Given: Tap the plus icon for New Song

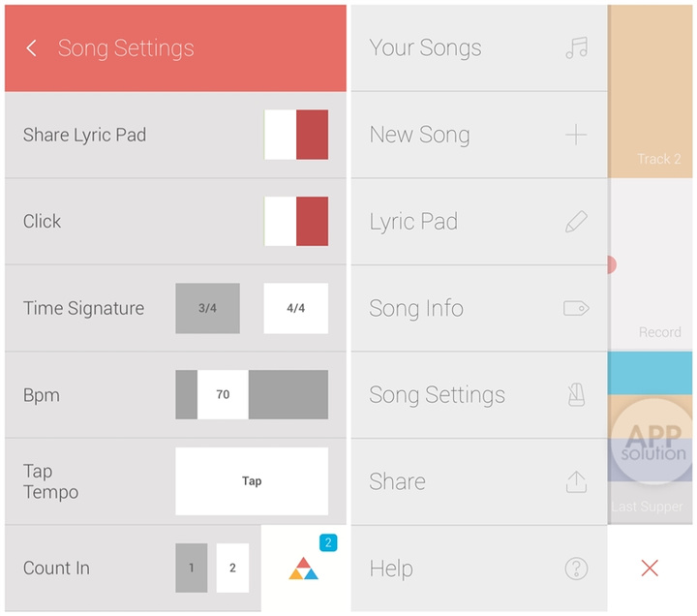Looking at the screenshot, I should pyautogui.click(x=576, y=135).
